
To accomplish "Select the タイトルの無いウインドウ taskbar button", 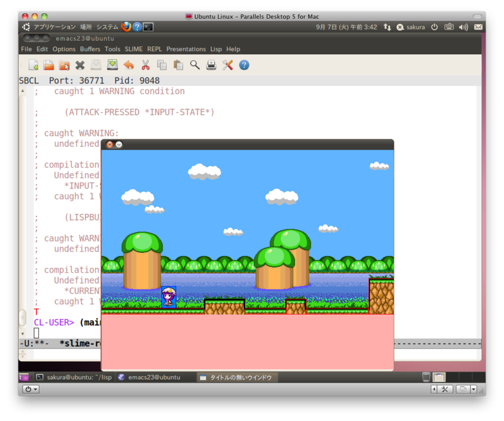I will pyautogui.click(x=237, y=378).
